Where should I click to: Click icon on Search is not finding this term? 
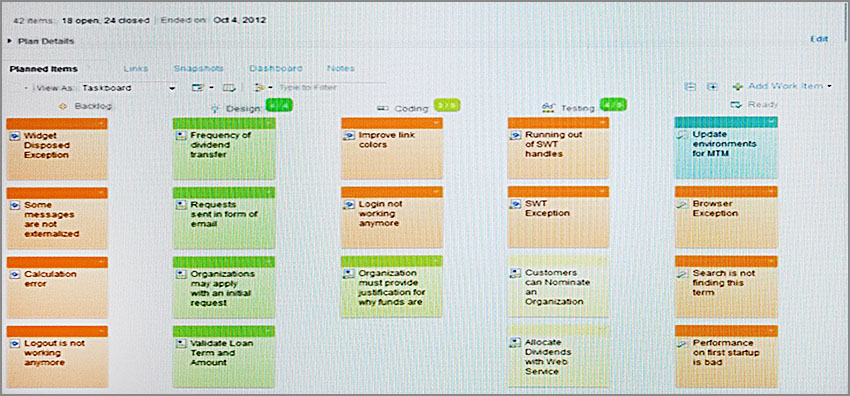click(683, 274)
